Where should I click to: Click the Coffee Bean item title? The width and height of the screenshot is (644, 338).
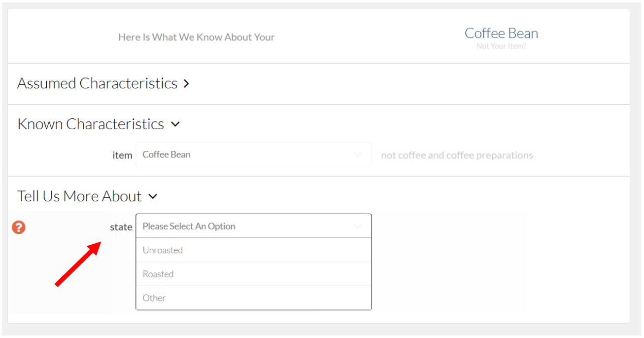pyautogui.click(x=501, y=33)
